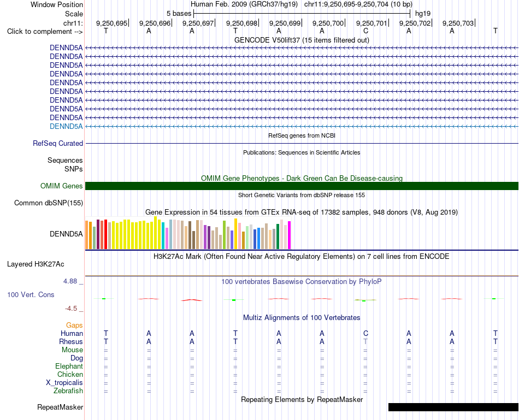
Task: Open 'Multiz Alignments of 100 Vertebrates' title
Action: click(302, 318)
